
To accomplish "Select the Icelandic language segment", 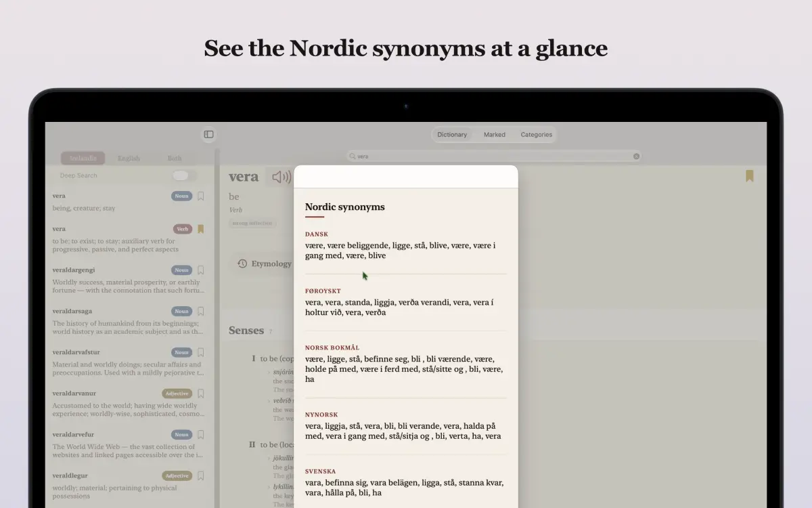I will click(83, 158).
